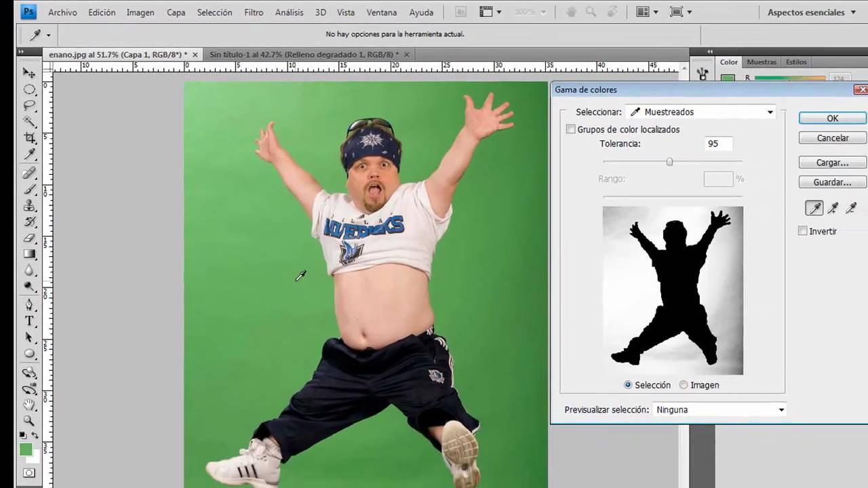Switch to the enano.jpg document tab
The image size is (868, 488).
pos(123,54)
